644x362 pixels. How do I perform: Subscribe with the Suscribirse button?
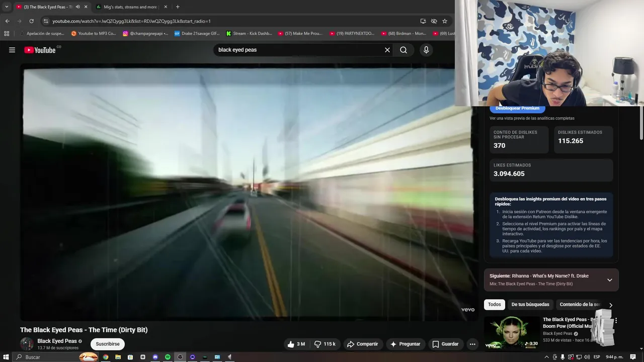point(108,344)
